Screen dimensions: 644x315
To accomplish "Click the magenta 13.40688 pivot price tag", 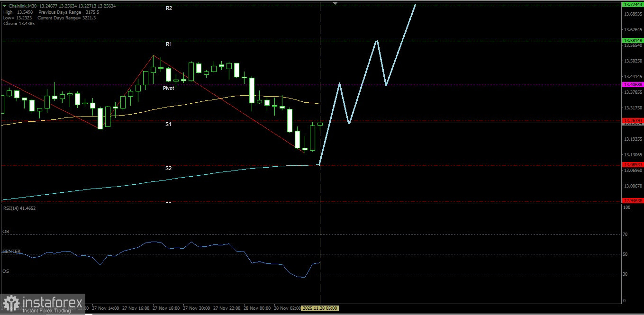I will (633, 85).
